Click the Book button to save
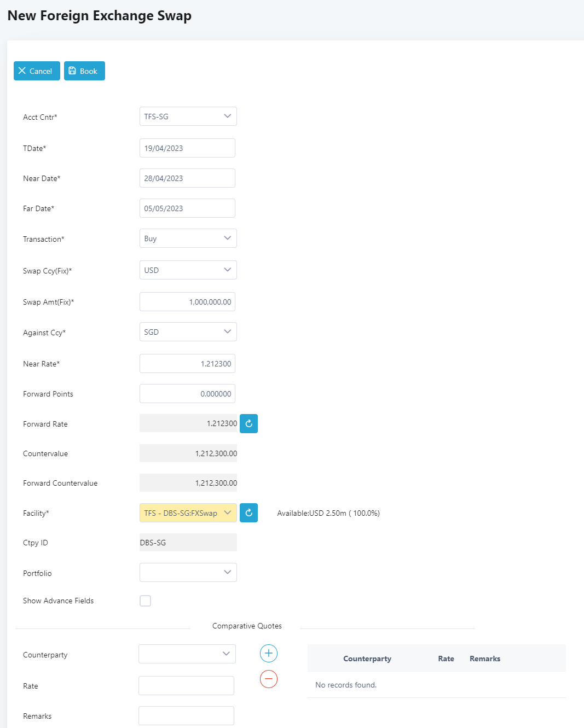Viewport: 584px width, 728px height. [x=84, y=71]
